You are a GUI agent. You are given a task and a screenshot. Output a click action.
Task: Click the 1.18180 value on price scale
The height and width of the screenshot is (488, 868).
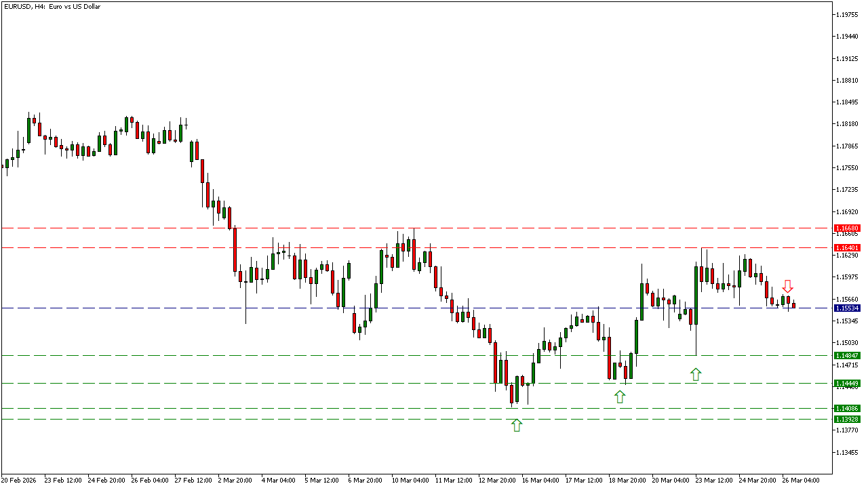pos(848,124)
